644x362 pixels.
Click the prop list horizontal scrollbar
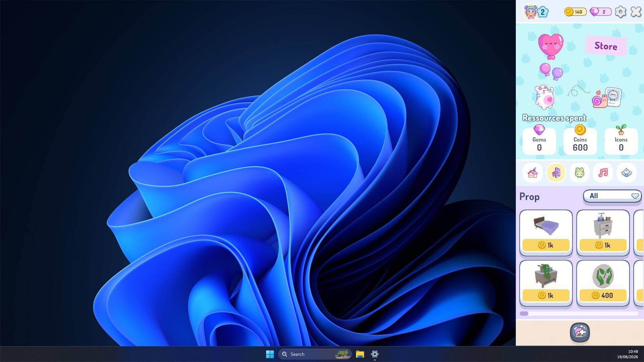point(579,313)
